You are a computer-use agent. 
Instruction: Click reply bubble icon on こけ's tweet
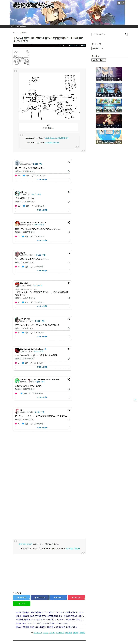(x=23, y=424)
